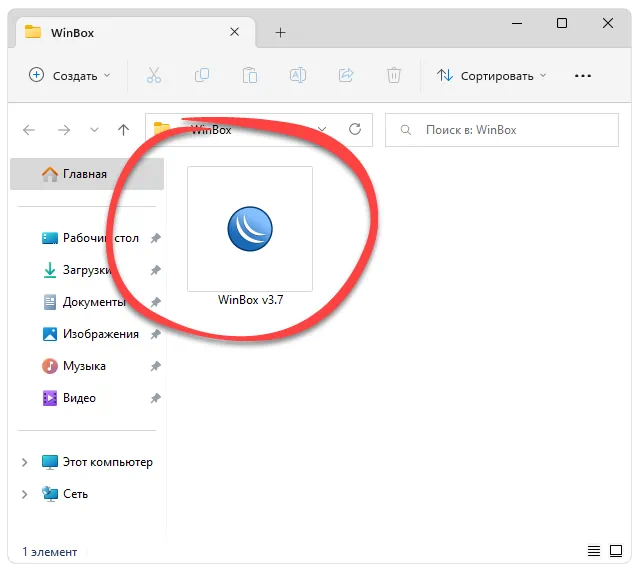Click the pin icon next to Изображения

pyautogui.click(x=155, y=334)
